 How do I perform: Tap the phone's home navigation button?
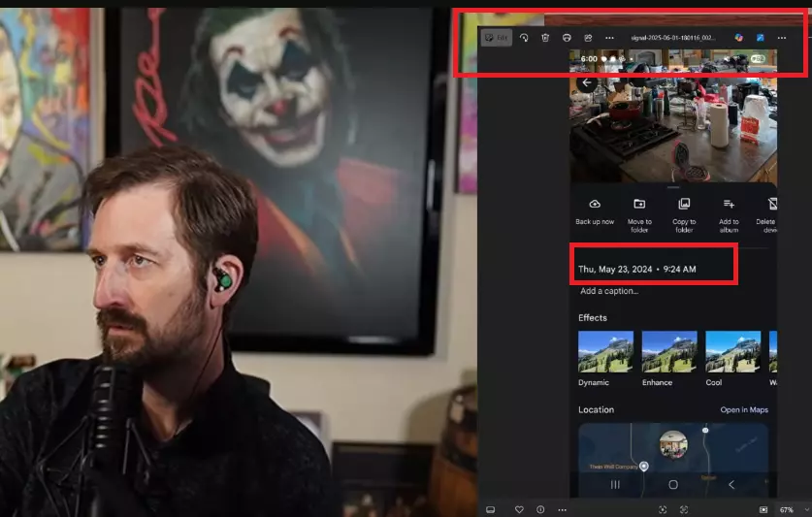673,484
